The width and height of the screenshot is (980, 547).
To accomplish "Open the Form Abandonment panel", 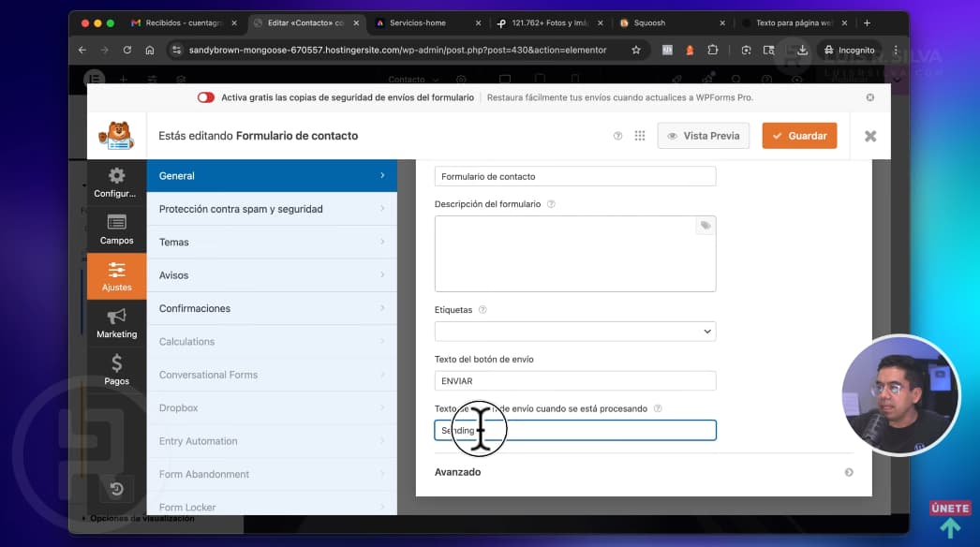I will click(x=272, y=474).
